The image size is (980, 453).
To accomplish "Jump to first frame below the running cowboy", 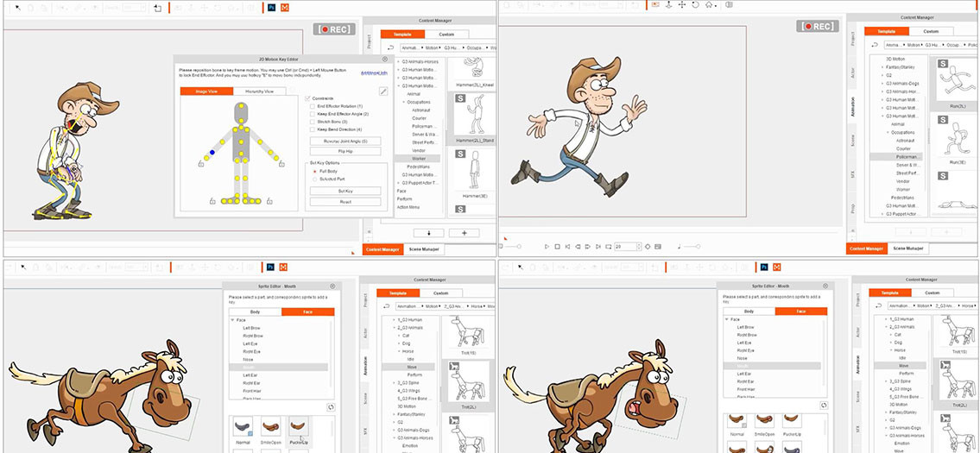I will tap(567, 247).
